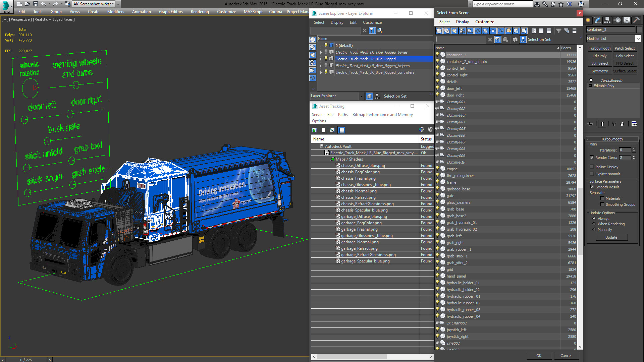The image size is (644, 362).
Task: Expand Electric_Truck_Mack_LR_Blue_Rigged_helpers layer
Action: coord(321,66)
